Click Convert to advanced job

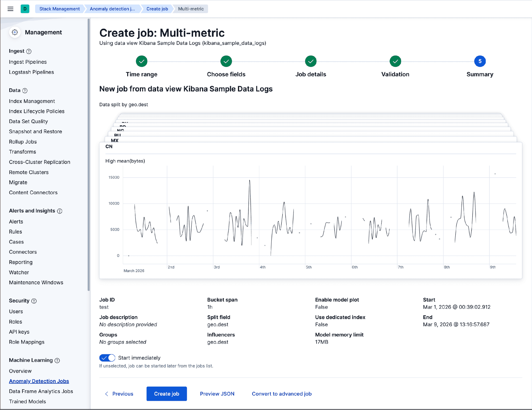281,393
